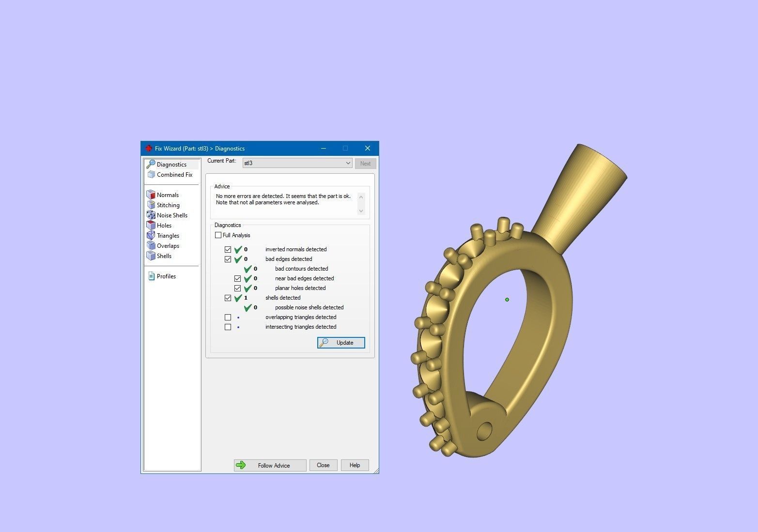Click the 'intersecting triangles detected' text
The width and height of the screenshot is (758, 532).
coord(301,327)
